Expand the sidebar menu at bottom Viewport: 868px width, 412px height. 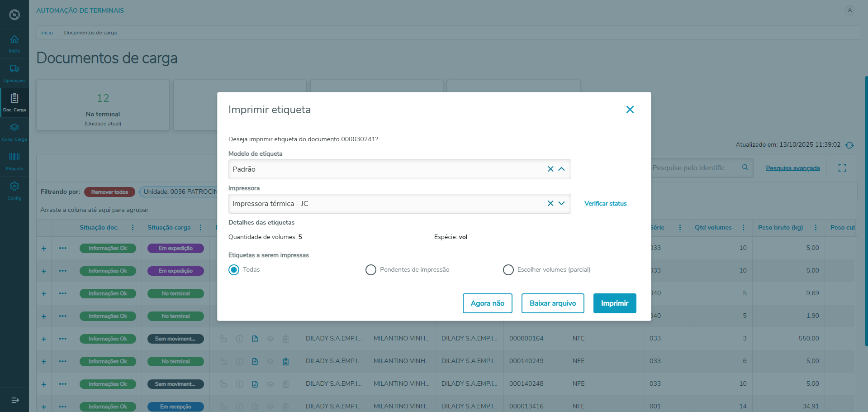click(x=14, y=400)
